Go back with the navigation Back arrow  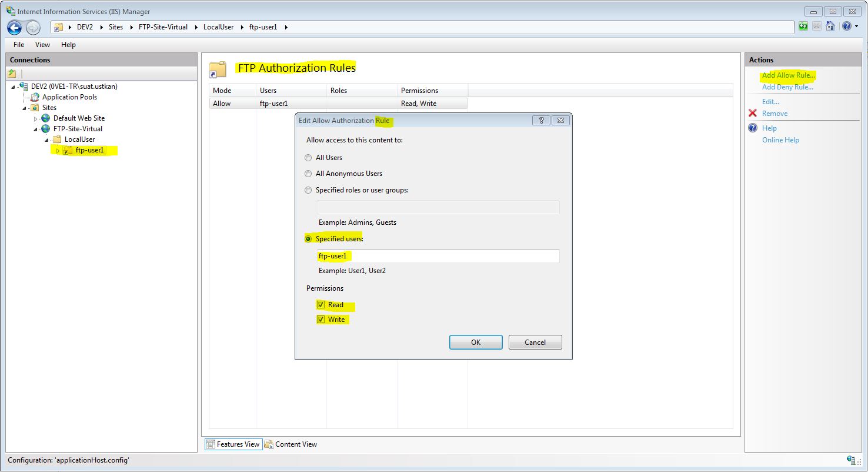click(15, 27)
